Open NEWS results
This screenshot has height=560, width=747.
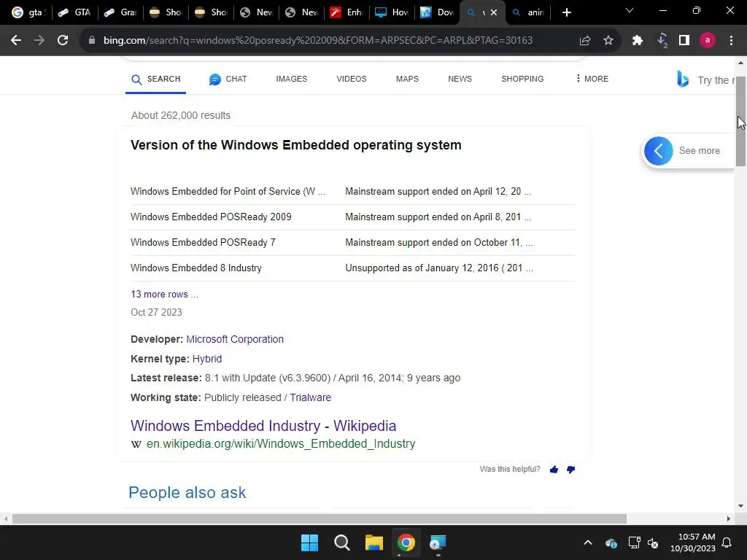460,79
